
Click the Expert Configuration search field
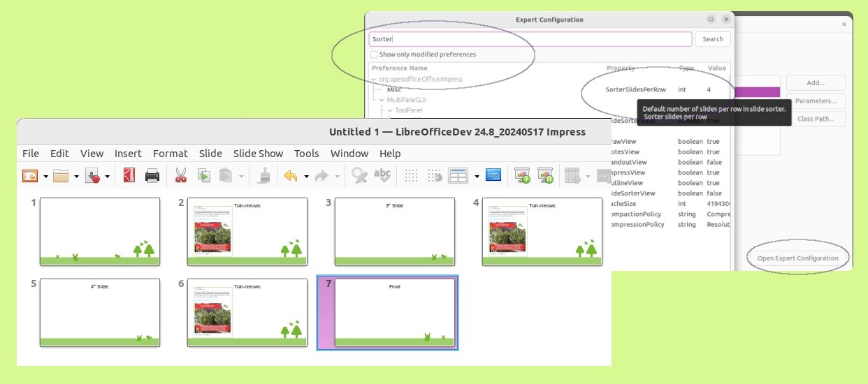[x=530, y=39]
